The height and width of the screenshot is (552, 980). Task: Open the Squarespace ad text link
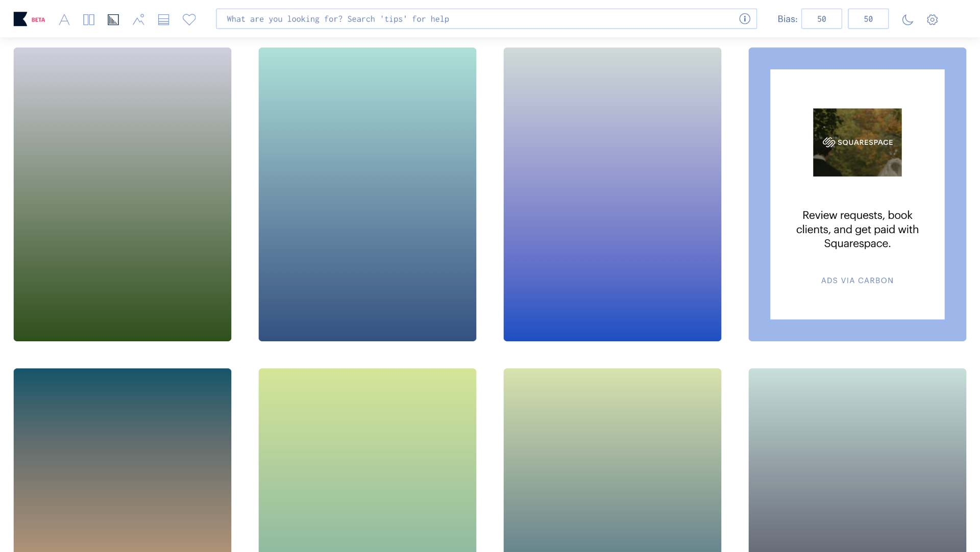[x=857, y=229]
